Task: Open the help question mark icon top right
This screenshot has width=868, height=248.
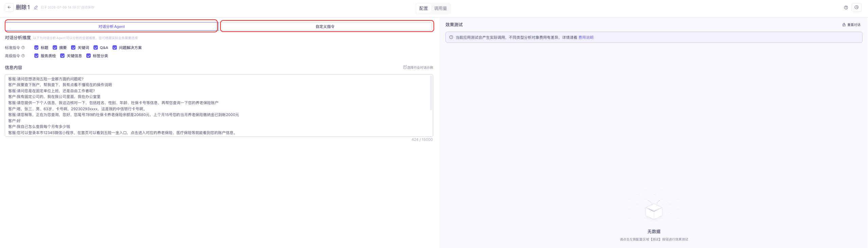Action: (x=846, y=7)
